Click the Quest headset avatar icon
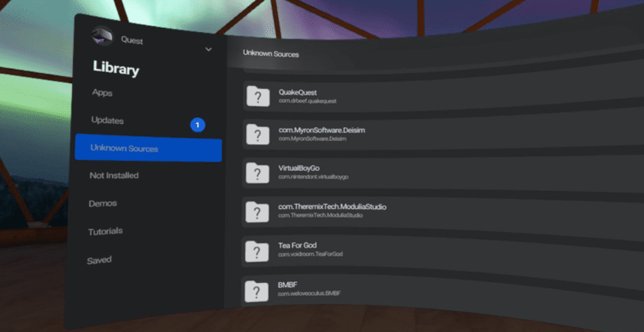Viewport: 644px width, 332px height. coord(102,36)
